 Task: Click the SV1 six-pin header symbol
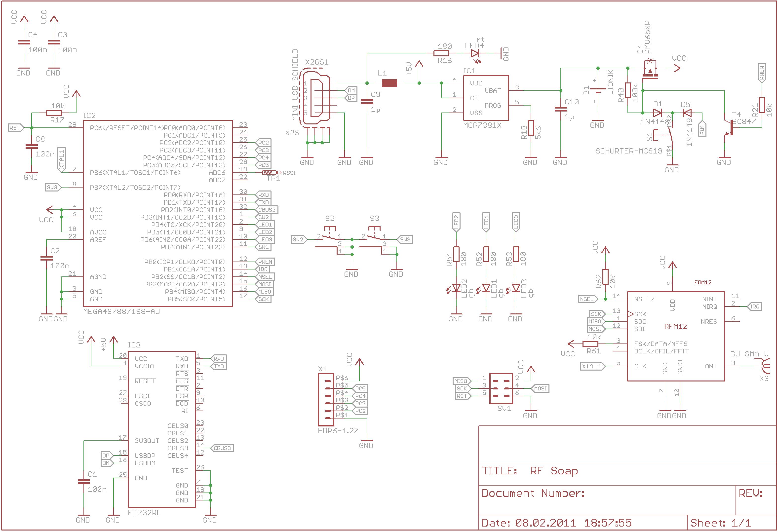(501, 388)
